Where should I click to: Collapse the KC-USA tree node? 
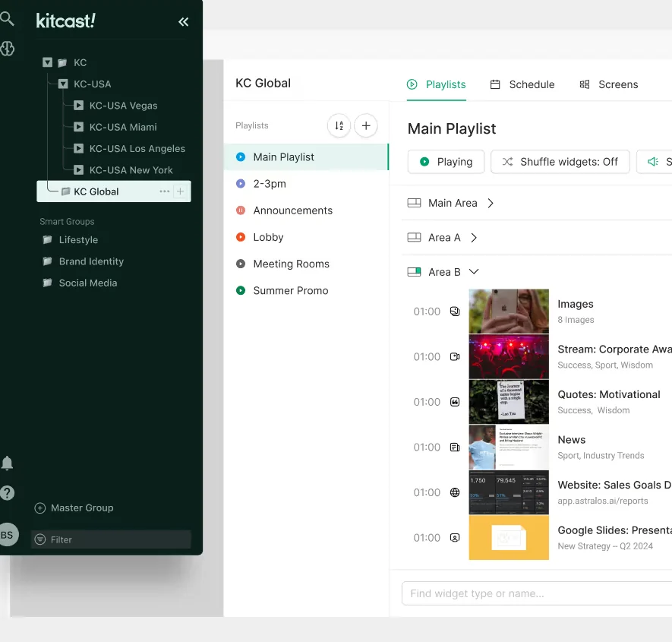[x=63, y=84]
